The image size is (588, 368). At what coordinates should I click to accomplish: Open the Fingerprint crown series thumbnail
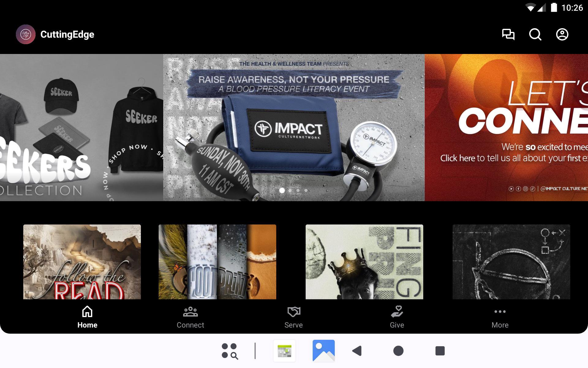364,262
